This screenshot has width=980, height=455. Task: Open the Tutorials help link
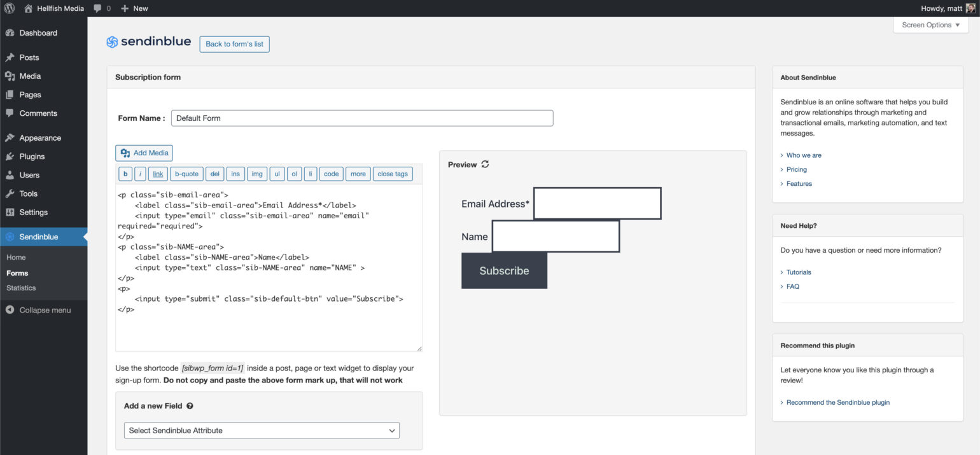(x=799, y=272)
